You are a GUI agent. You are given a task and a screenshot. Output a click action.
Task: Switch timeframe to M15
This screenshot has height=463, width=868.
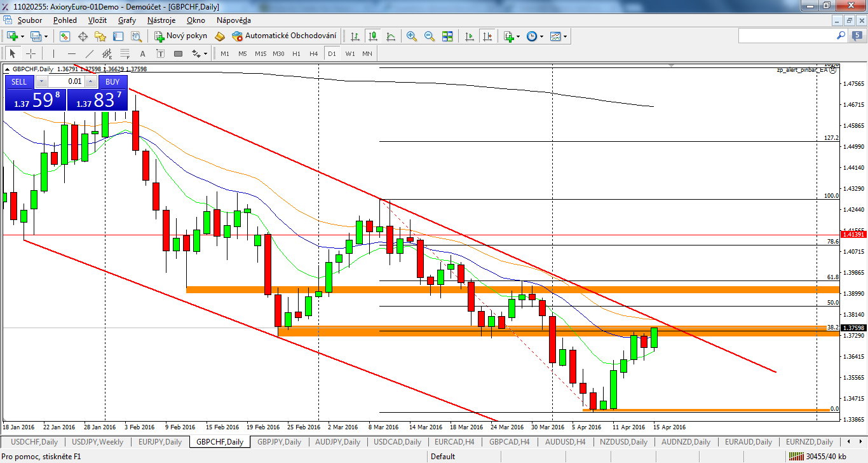pyautogui.click(x=261, y=53)
